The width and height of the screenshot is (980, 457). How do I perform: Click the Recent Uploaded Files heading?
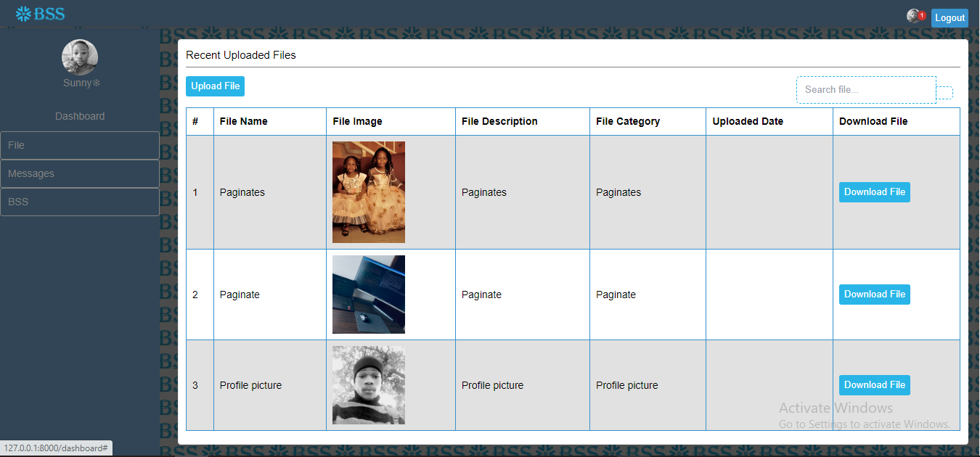pos(241,55)
